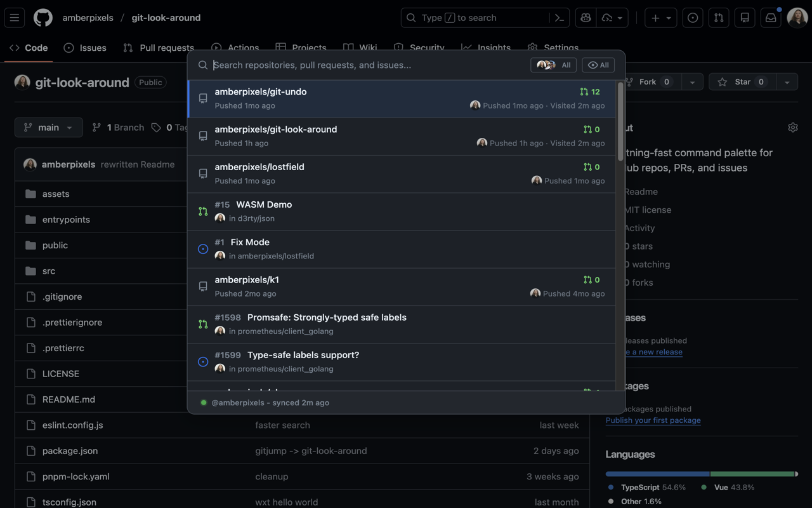This screenshot has width=812, height=508.
Task: Toggle the avatars All filter in the palette
Action: coord(553,64)
